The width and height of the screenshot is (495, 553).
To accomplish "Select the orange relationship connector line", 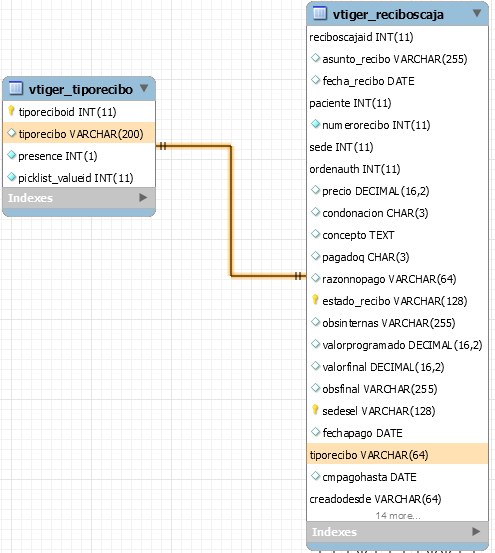I will [x=231, y=211].
